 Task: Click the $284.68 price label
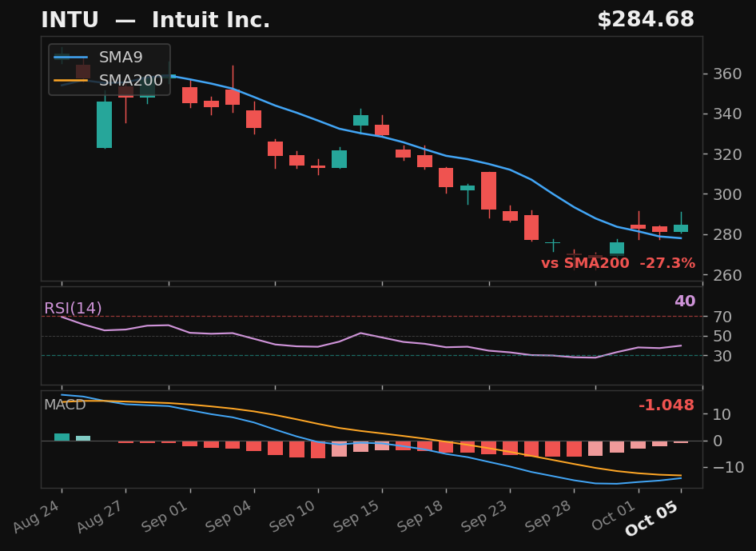pos(646,20)
